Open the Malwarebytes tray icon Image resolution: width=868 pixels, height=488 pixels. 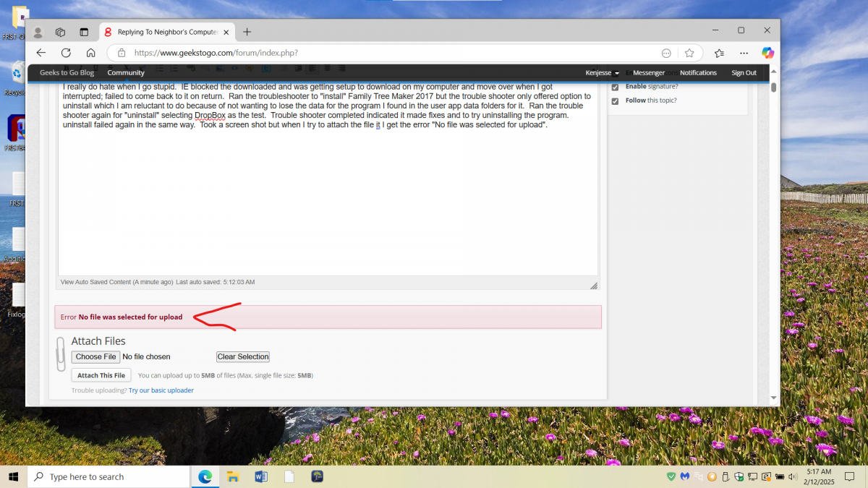point(685,476)
